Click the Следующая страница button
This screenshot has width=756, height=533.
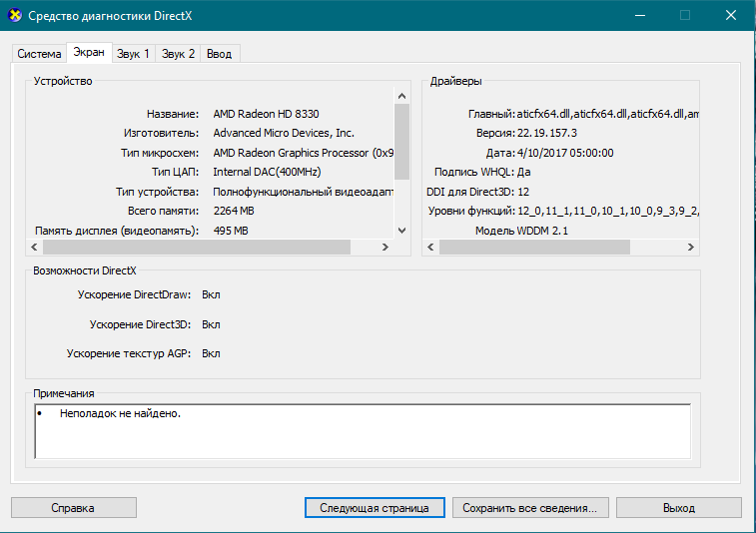click(x=374, y=508)
